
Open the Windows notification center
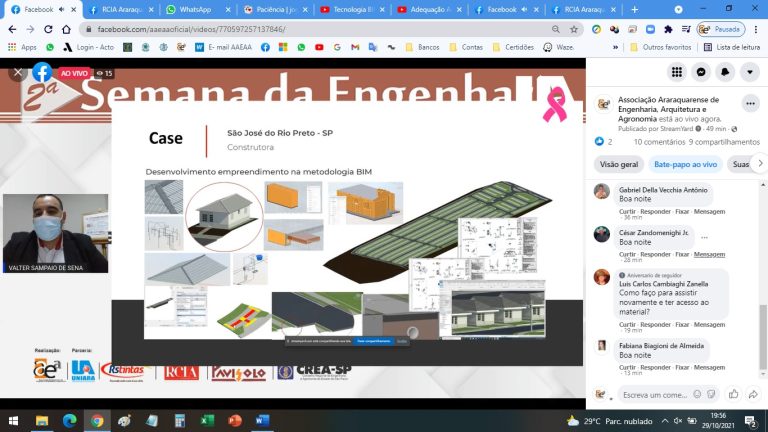[x=751, y=421]
